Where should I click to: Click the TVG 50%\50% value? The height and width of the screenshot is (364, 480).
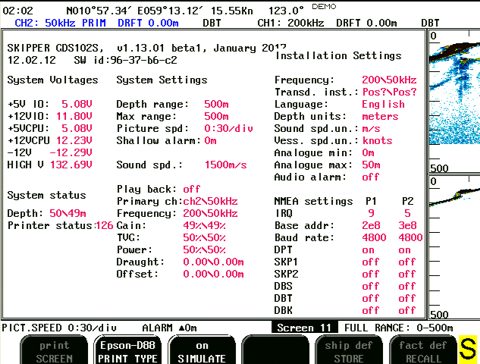point(204,238)
